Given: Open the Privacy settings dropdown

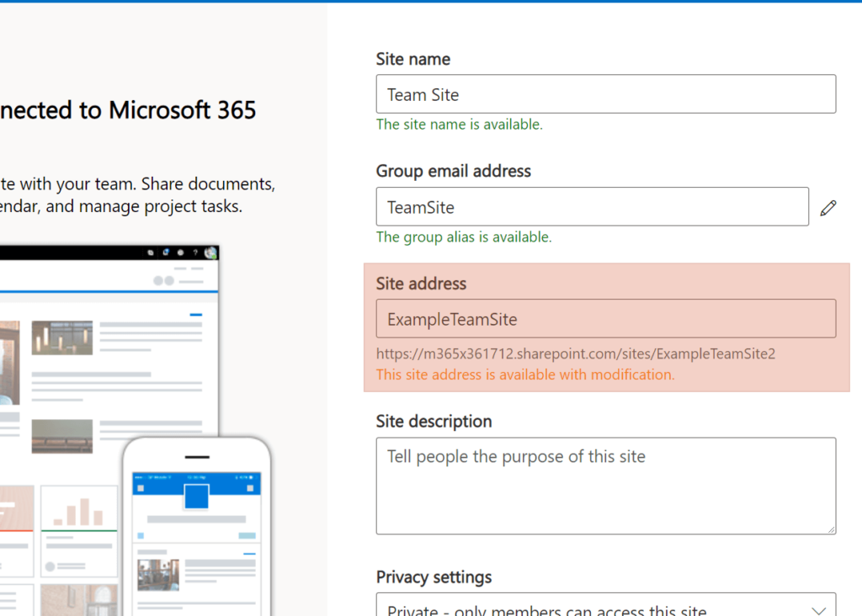Looking at the screenshot, I should click(606, 604).
